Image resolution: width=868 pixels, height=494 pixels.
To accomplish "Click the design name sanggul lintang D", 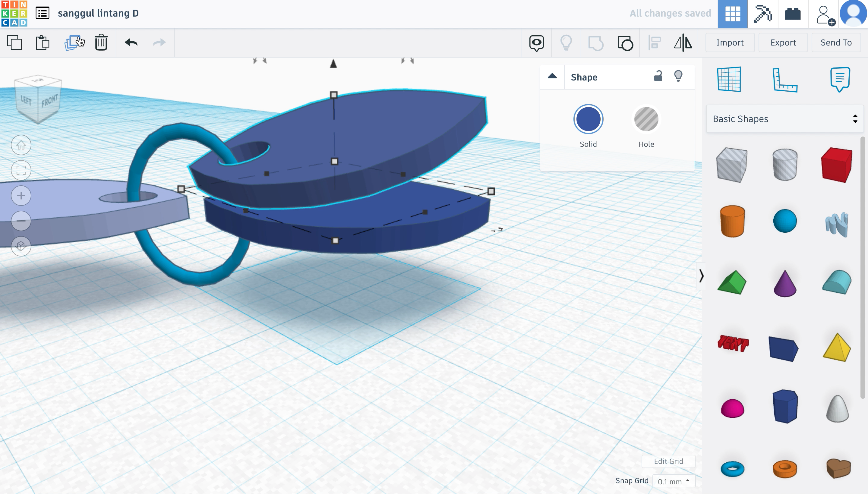I will pyautogui.click(x=98, y=14).
